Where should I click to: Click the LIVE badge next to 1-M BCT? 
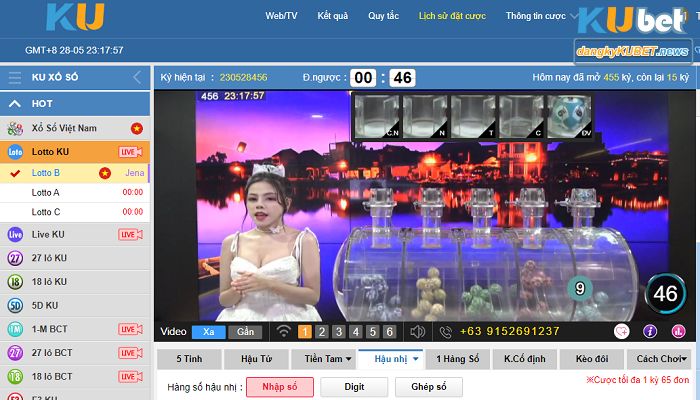coord(130,329)
